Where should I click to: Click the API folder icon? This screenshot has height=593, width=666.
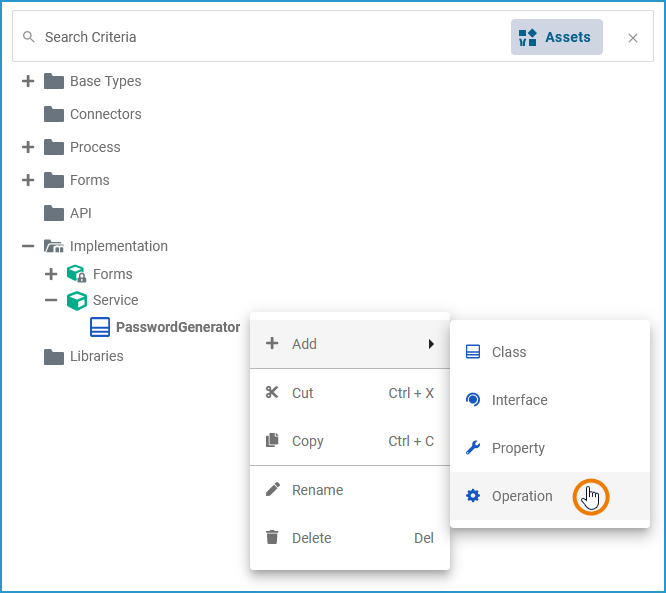tap(54, 213)
